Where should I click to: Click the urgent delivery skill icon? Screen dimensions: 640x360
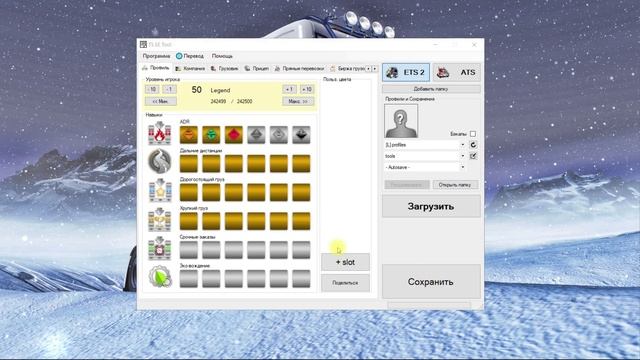[160, 248]
